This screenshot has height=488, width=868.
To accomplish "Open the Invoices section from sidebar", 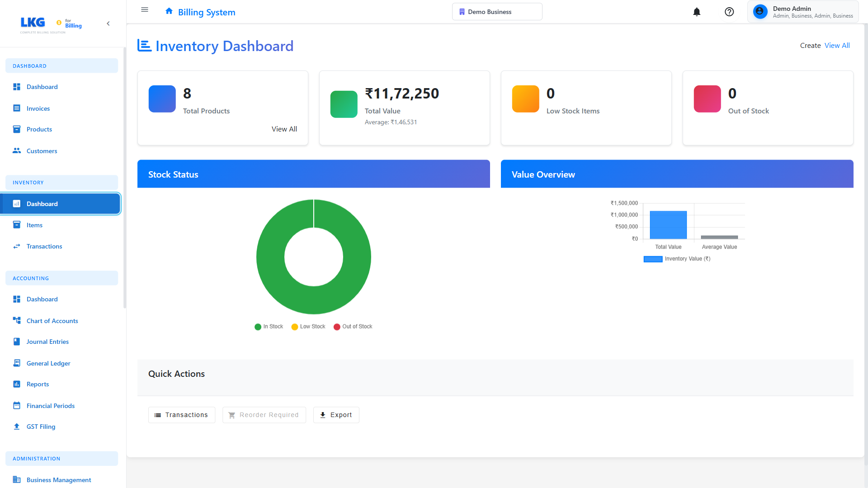I will (x=38, y=108).
